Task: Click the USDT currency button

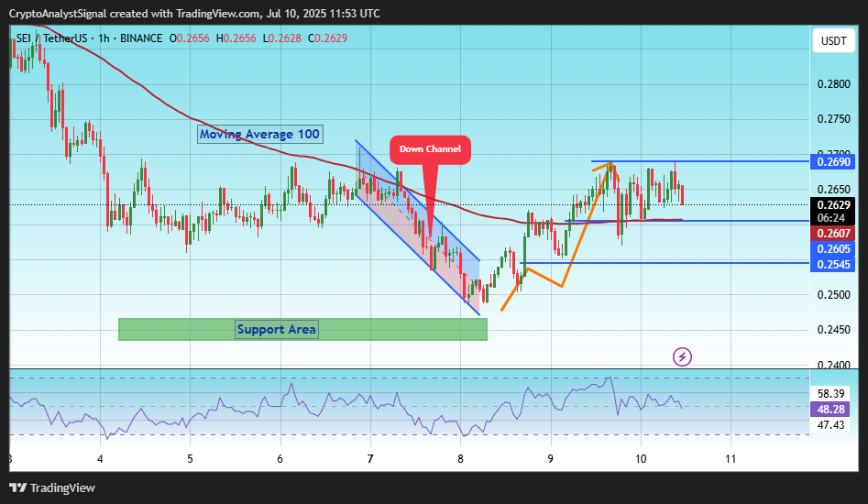Action: 834,41
